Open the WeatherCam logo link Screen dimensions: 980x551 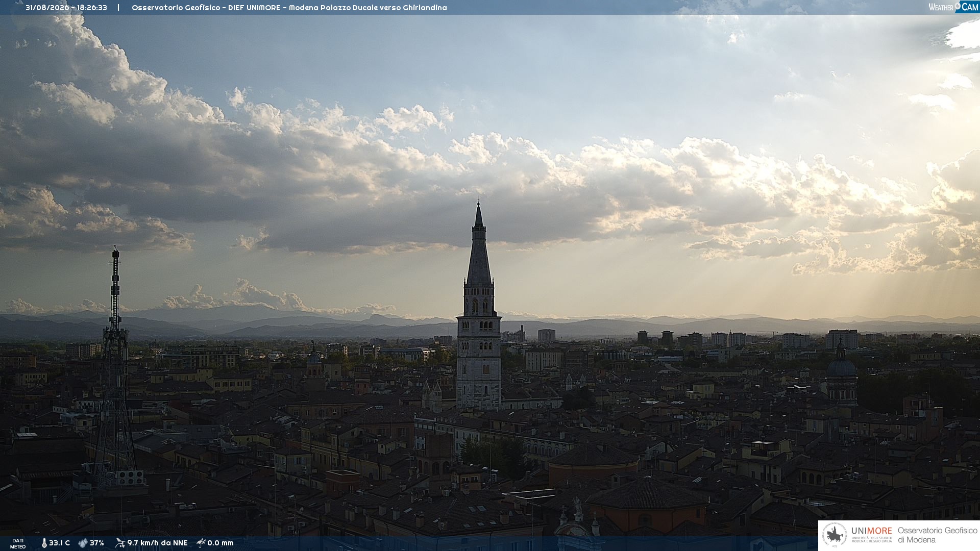tap(953, 7)
